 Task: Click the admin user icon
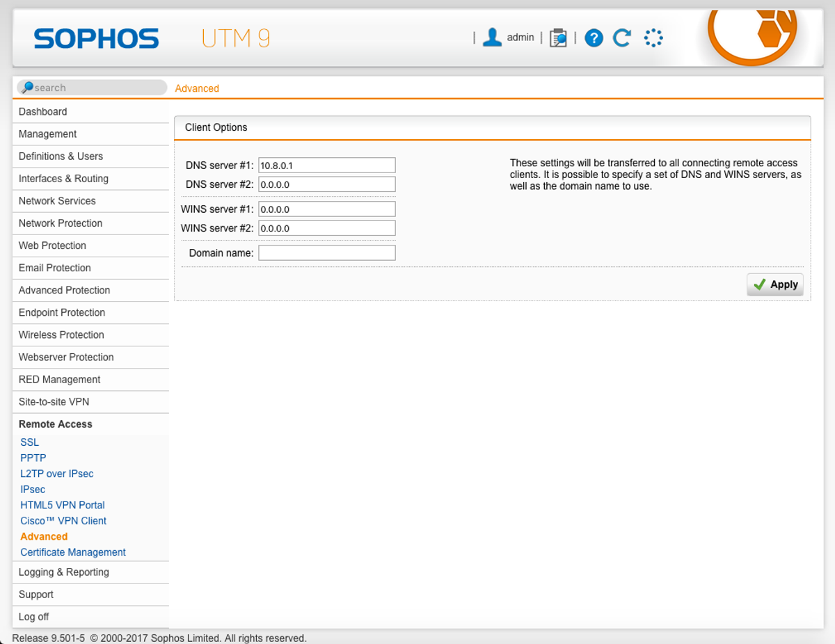coord(492,38)
